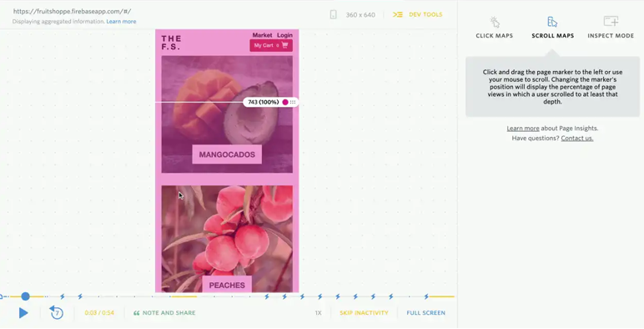The height and width of the screenshot is (329, 644).
Task: Click the My Cart button
Action: [271, 45]
